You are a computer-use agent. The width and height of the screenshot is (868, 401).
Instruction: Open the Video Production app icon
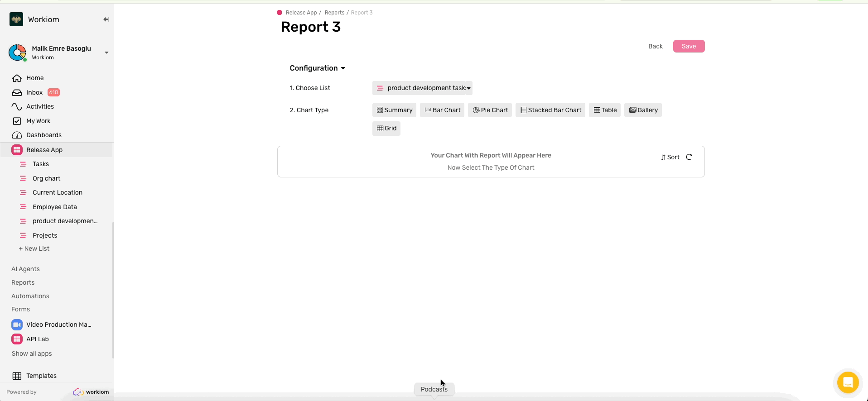pos(17,325)
